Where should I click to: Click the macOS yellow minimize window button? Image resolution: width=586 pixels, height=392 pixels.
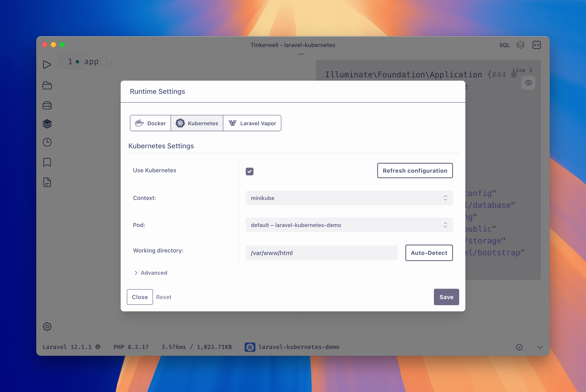click(x=54, y=45)
